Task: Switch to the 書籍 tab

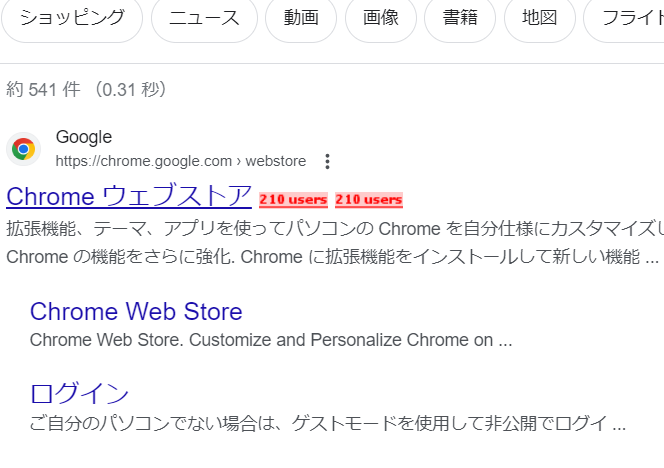Action: coord(460,18)
